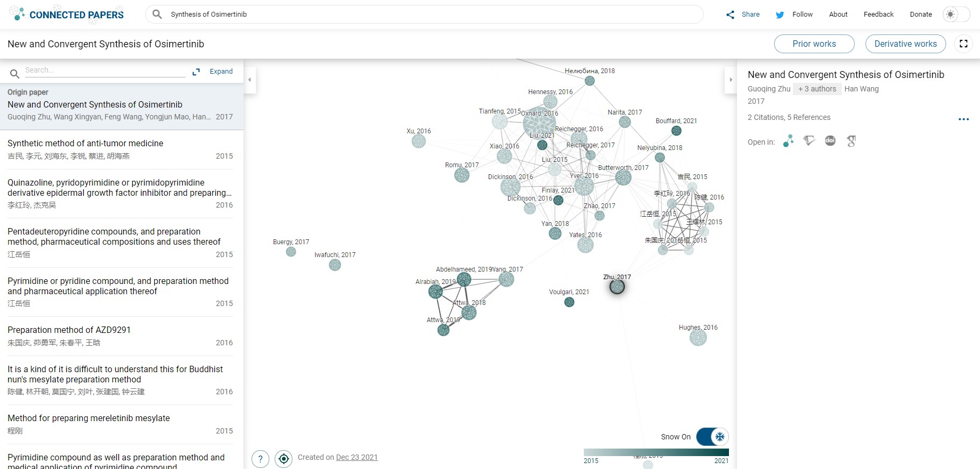The height and width of the screenshot is (469, 980).
Task: Click the Share icon
Action: [x=730, y=15]
